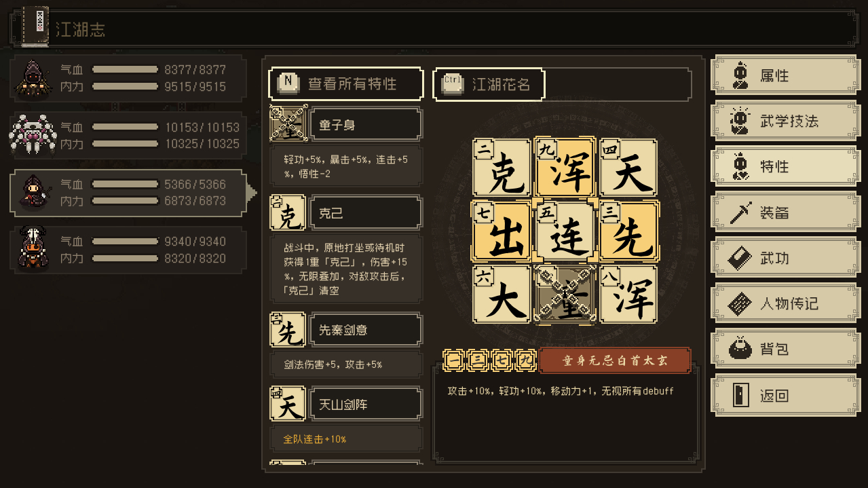Screen dimensions: 868x488
Task: Select highlighted 浑 tile numbered 九
Action: [x=565, y=169]
